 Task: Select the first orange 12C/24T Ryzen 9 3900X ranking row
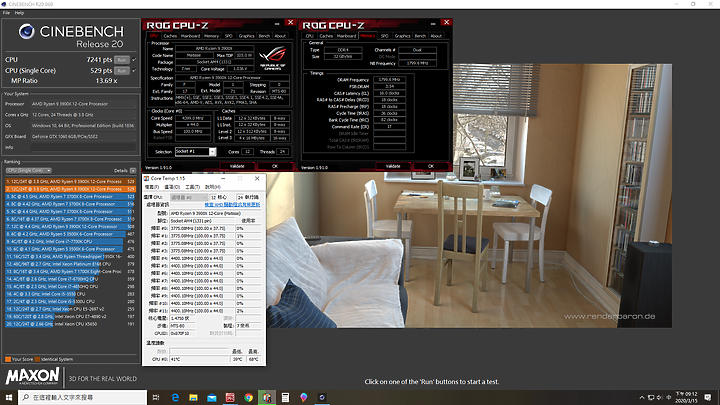coord(71,181)
